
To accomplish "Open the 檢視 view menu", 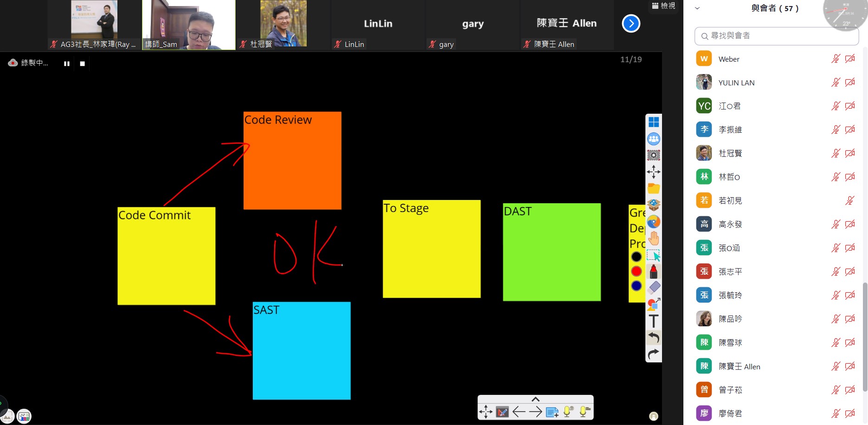I will [663, 6].
